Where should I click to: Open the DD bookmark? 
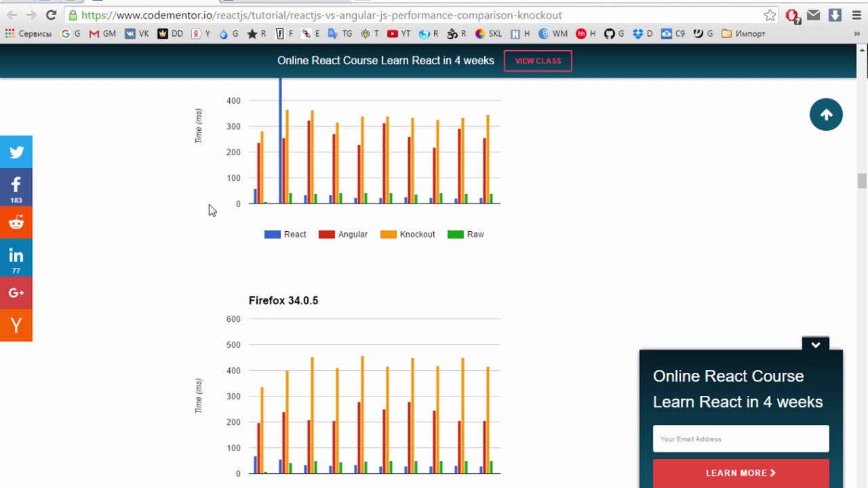point(170,33)
